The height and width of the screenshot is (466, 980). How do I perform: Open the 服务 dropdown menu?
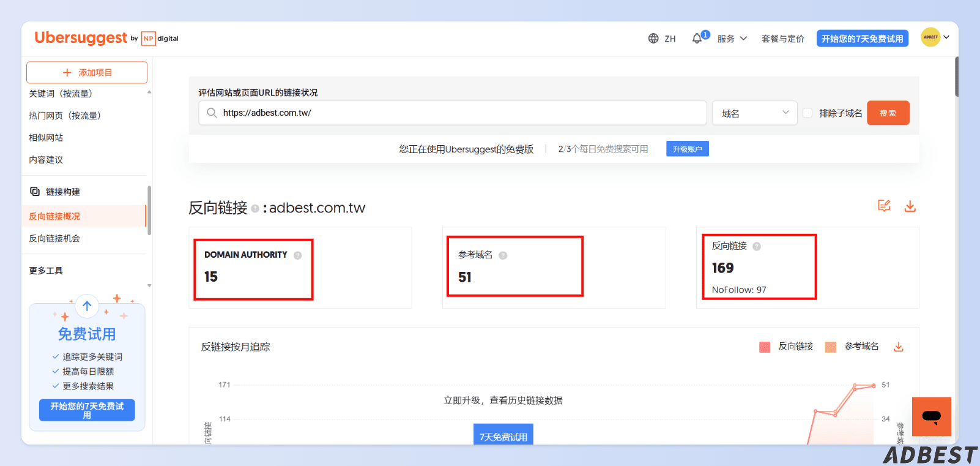[732, 39]
